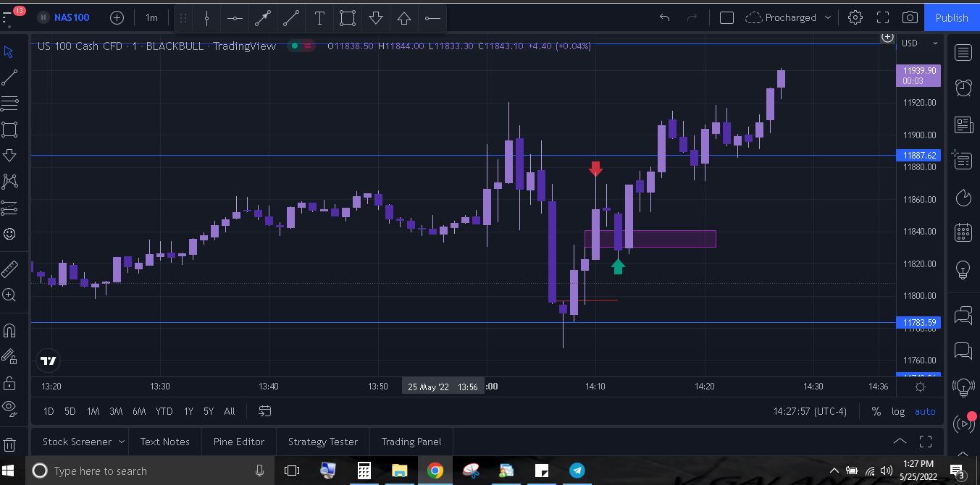The image size is (980, 485).
Task: Hide all drawings with eye icon
Action: point(9,408)
